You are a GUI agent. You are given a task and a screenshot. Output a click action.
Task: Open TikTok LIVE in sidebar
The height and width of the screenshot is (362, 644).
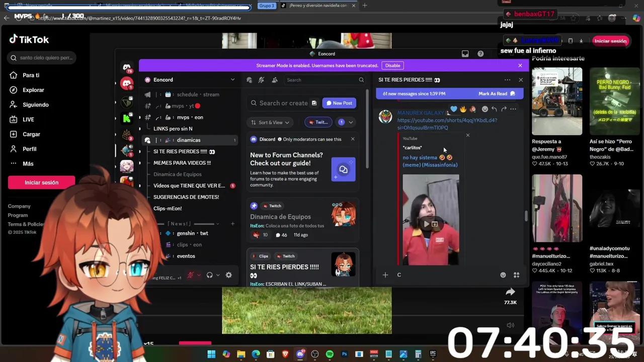coord(28,120)
